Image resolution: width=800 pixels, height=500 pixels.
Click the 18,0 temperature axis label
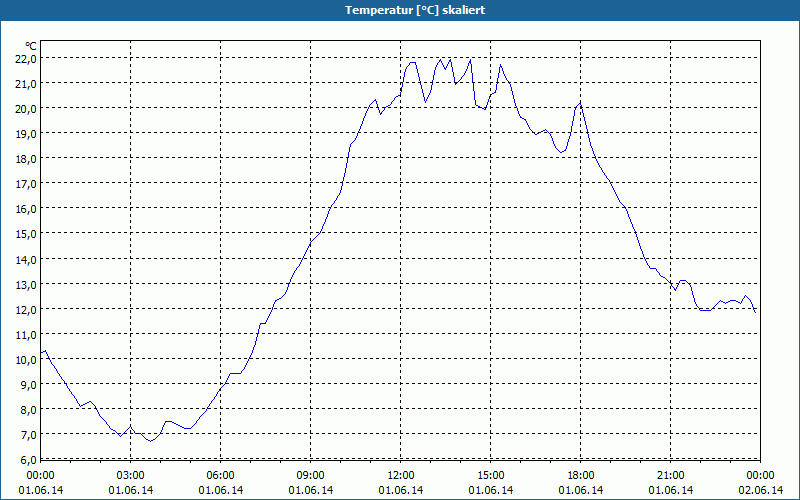tap(26, 159)
